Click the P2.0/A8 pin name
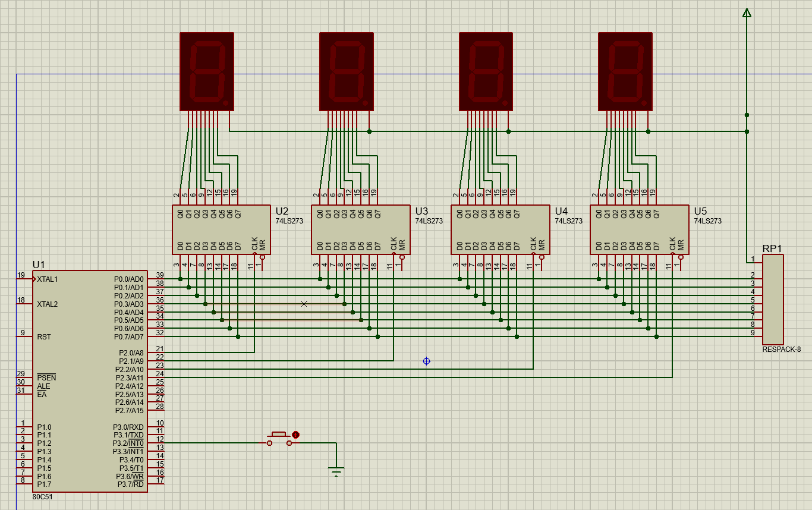812x510 pixels. pyautogui.click(x=131, y=352)
